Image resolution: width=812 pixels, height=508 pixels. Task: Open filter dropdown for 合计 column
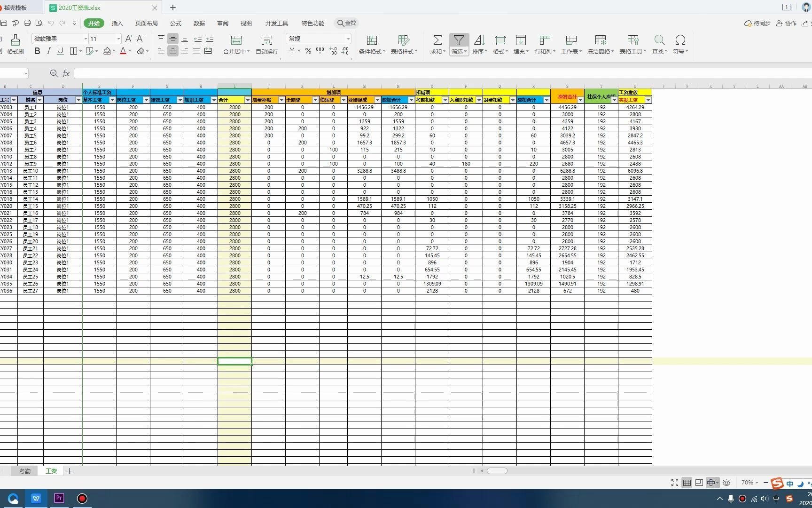[x=248, y=100]
